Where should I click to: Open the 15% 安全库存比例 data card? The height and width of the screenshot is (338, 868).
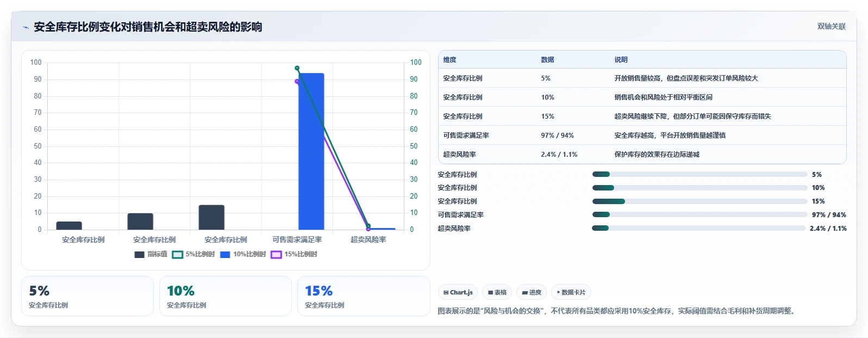pos(364,296)
